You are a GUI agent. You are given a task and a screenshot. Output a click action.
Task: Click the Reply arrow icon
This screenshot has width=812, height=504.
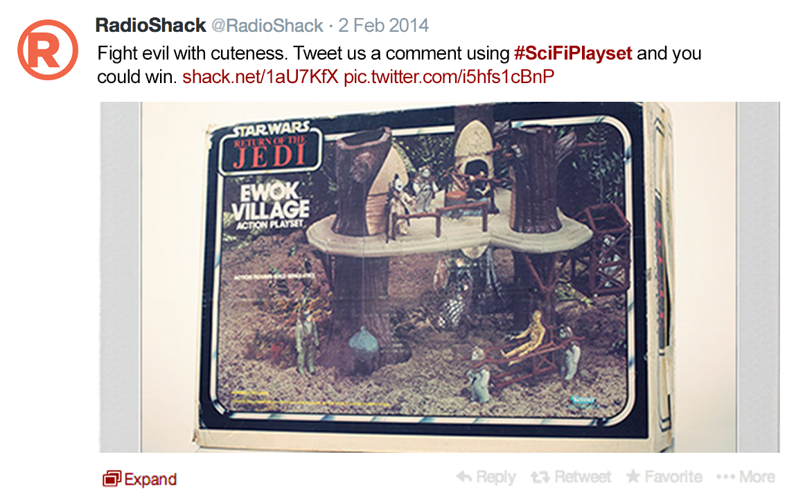tap(464, 476)
